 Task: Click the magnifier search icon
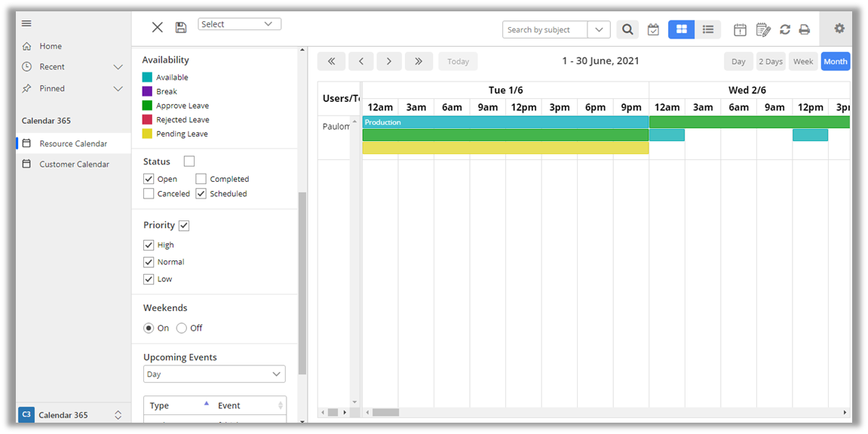tap(627, 29)
